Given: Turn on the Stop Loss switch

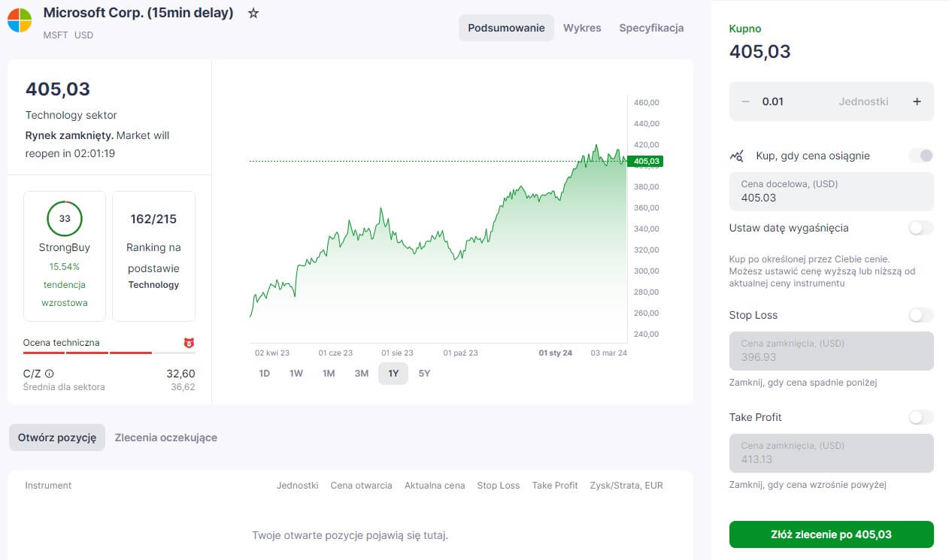Looking at the screenshot, I should [x=921, y=315].
